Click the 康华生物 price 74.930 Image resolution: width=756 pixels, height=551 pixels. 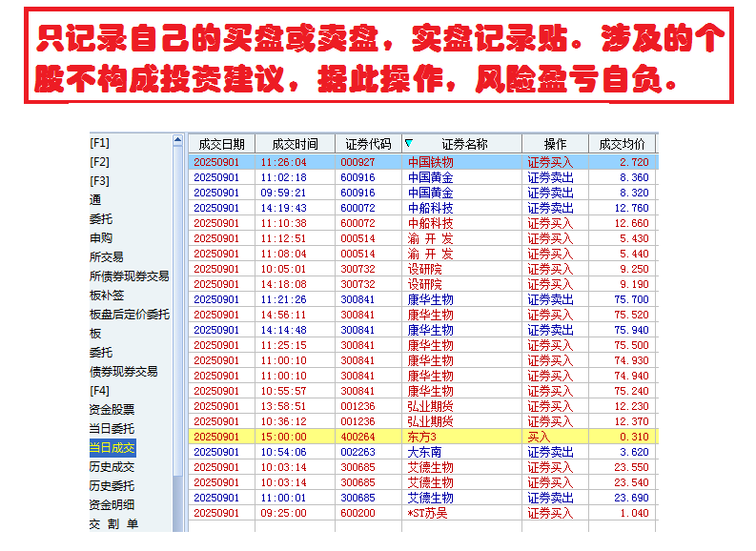(x=632, y=360)
